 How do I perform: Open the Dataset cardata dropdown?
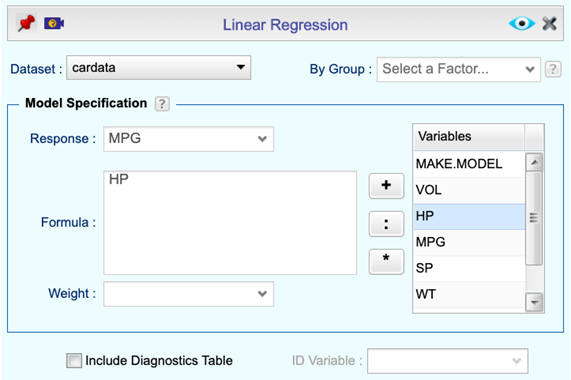[158, 68]
